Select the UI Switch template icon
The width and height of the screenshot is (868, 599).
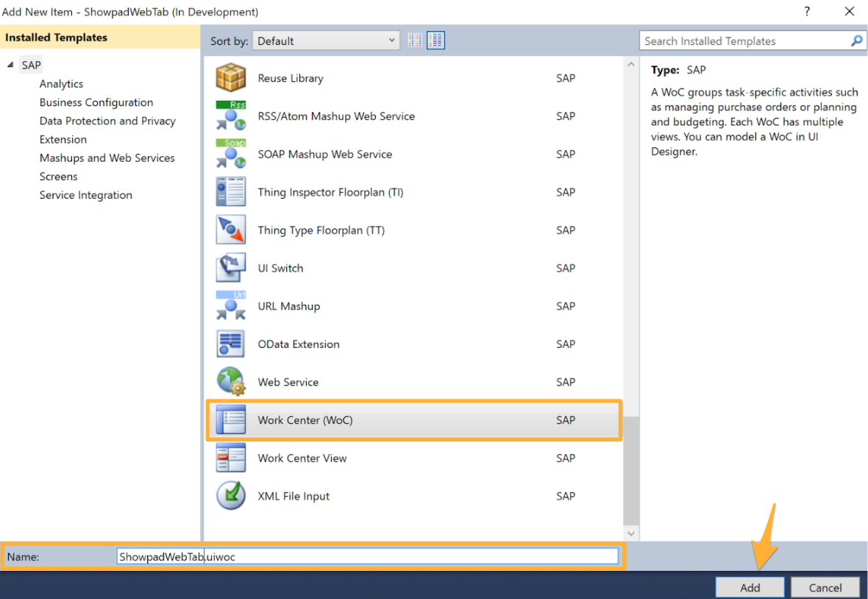[230, 269]
